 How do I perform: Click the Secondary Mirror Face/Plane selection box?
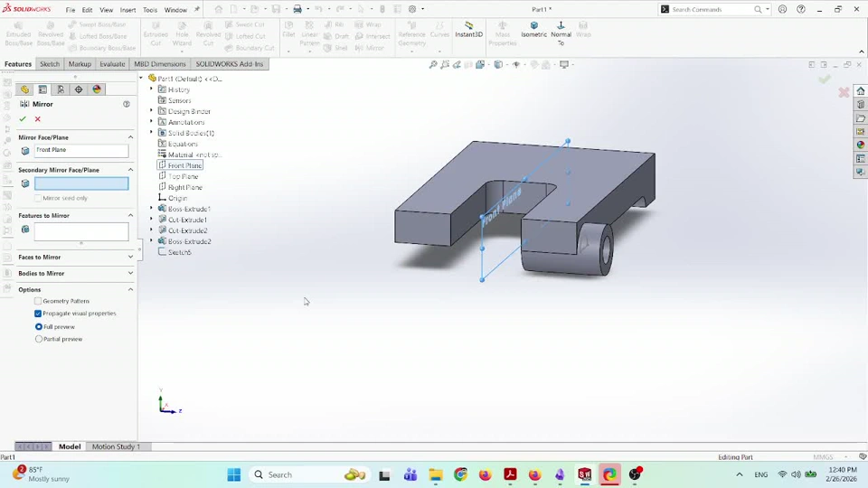point(81,183)
